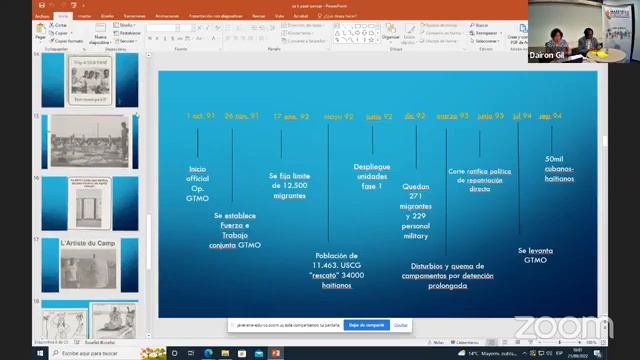Open Efectos de forma dropdown
640x360 pixels.
coord(440,41)
